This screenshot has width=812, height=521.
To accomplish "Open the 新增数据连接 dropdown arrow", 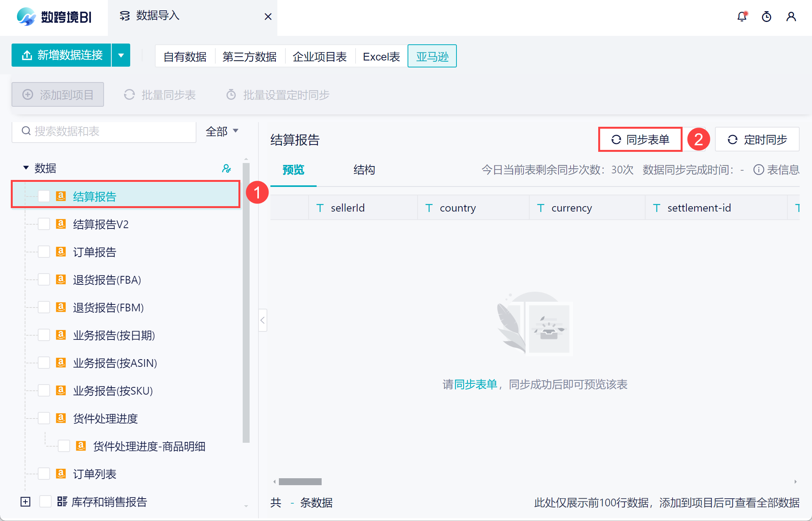I will [121, 55].
